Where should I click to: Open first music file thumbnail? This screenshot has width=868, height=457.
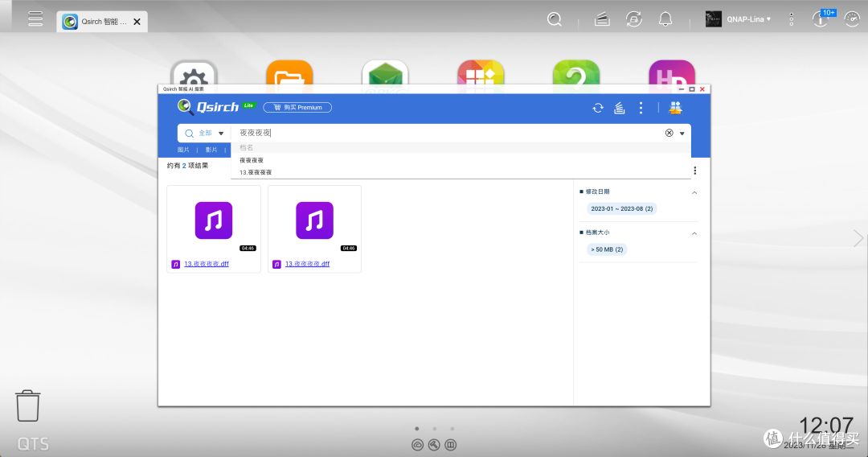pos(214,220)
